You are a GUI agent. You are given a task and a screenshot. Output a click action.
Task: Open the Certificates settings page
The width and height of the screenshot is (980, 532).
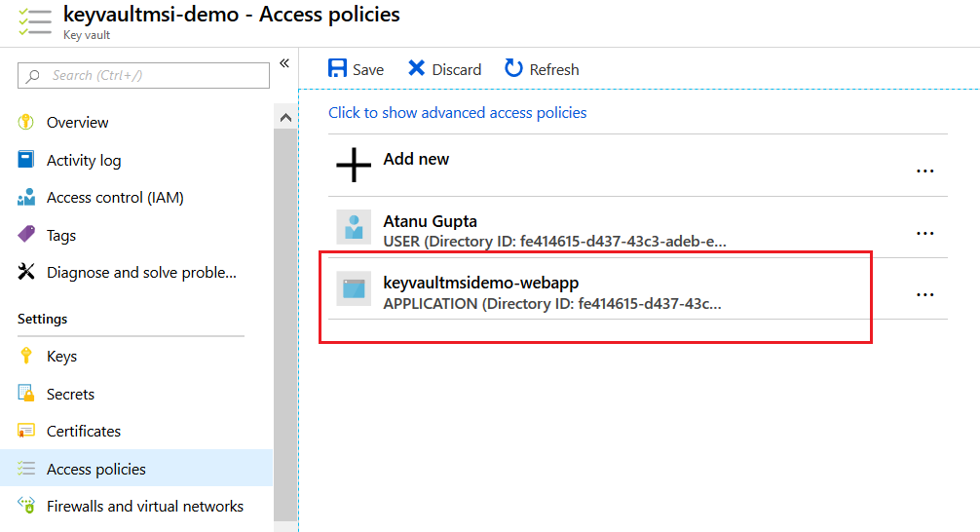(x=84, y=432)
